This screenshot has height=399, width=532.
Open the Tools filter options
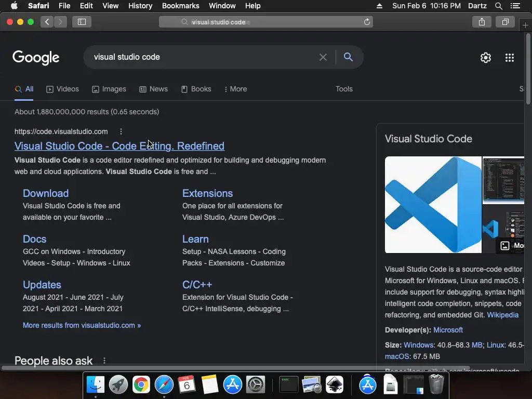(x=344, y=89)
